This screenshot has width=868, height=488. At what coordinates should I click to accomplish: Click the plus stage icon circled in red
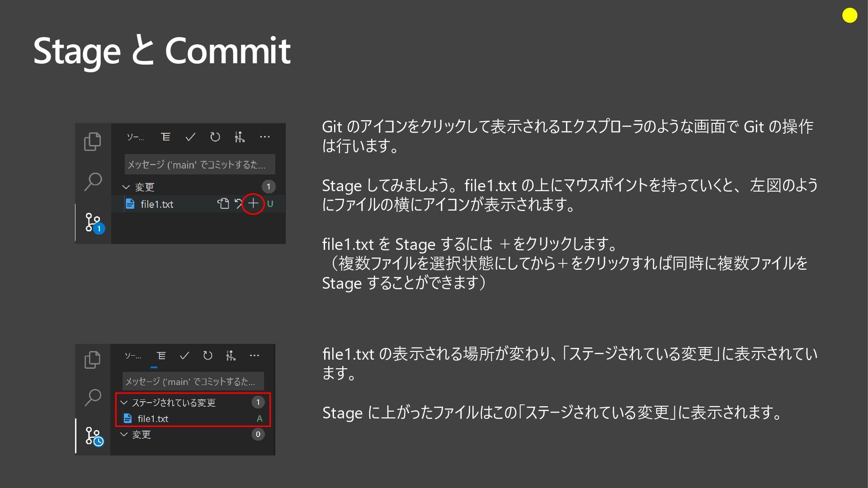[x=253, y=204]
